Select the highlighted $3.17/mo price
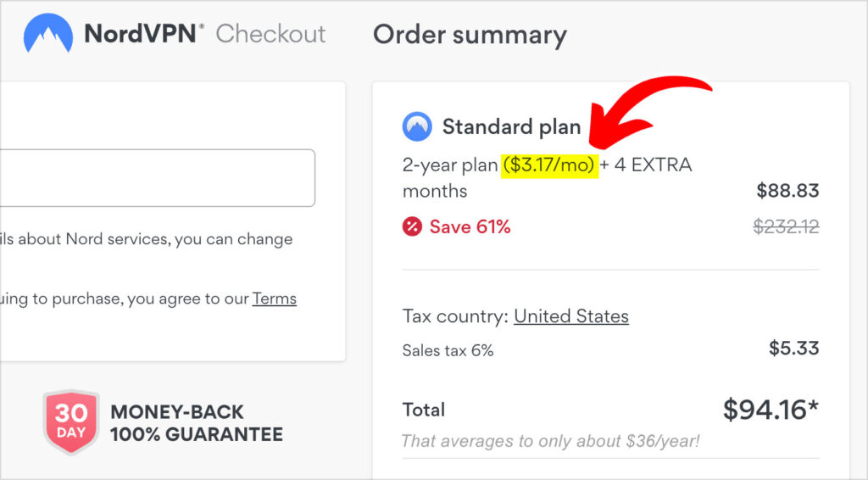 [549, 165]
